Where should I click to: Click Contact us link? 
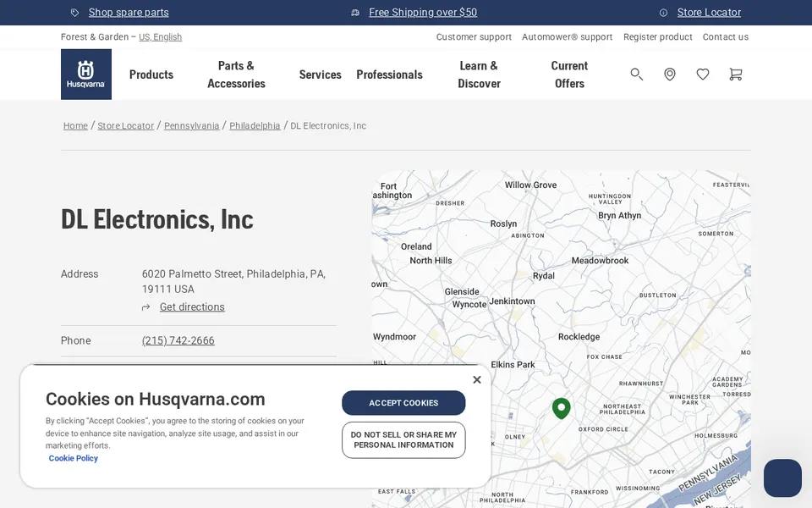click(725, 36)
